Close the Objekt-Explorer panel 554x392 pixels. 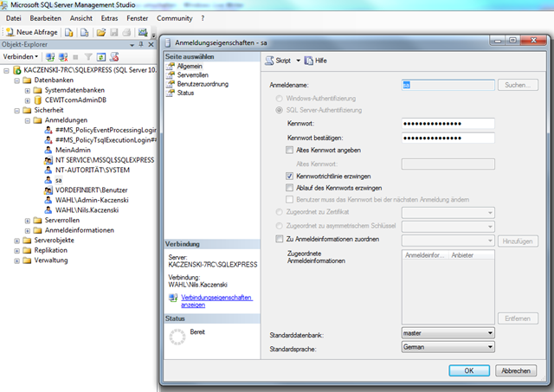click(x=151, y=44)
